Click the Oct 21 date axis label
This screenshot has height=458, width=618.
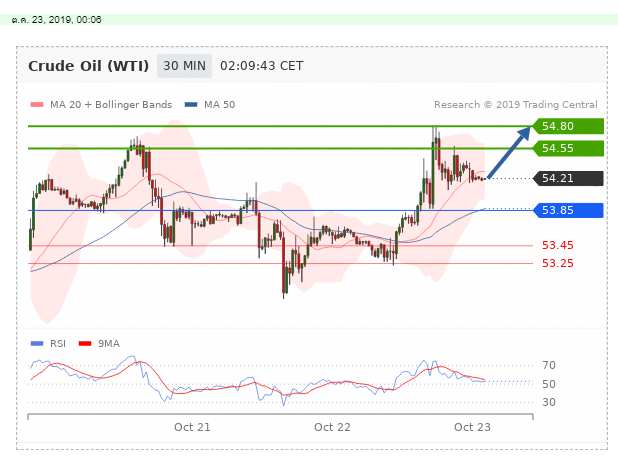pos(192,427)
